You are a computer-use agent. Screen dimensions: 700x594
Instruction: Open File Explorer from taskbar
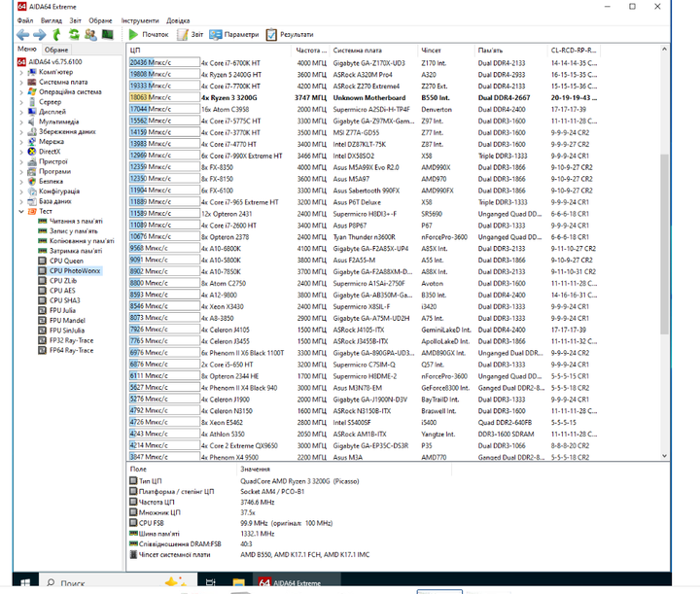tap(239, 582)
